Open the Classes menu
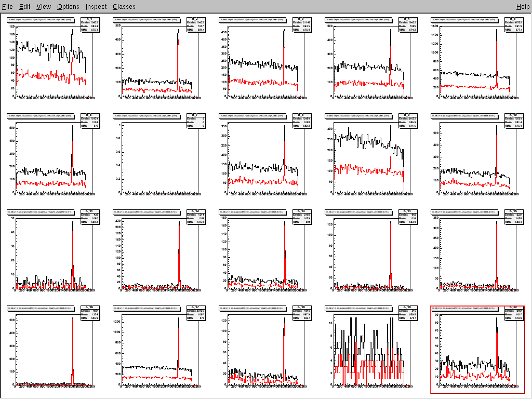 (124, 6)
